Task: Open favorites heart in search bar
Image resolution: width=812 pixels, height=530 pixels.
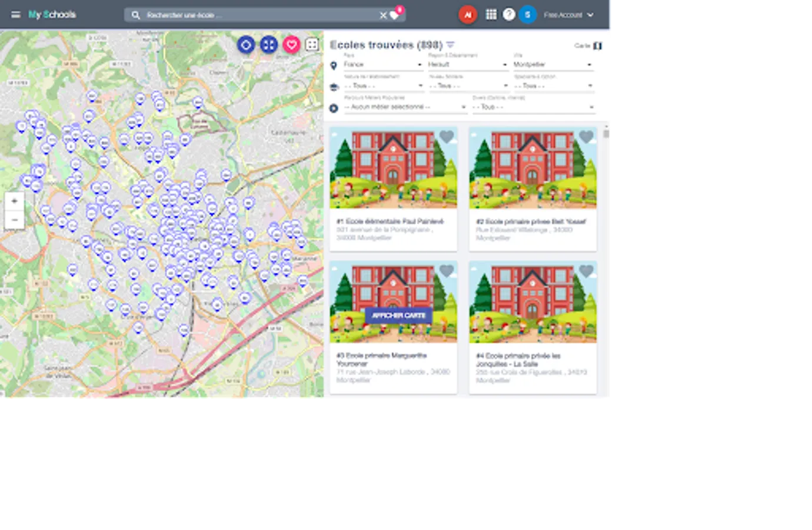Action: (x=395, y=15)
